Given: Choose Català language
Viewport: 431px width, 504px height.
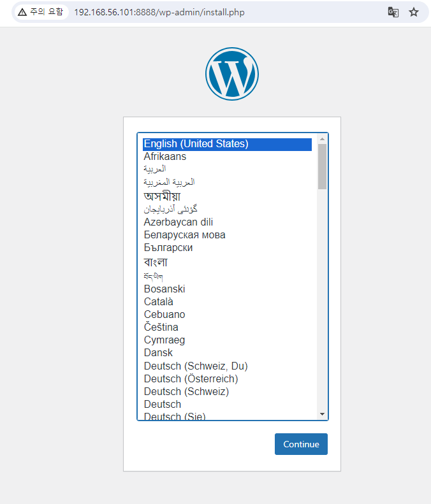Looking at the screenshot, I should [227, 302].
